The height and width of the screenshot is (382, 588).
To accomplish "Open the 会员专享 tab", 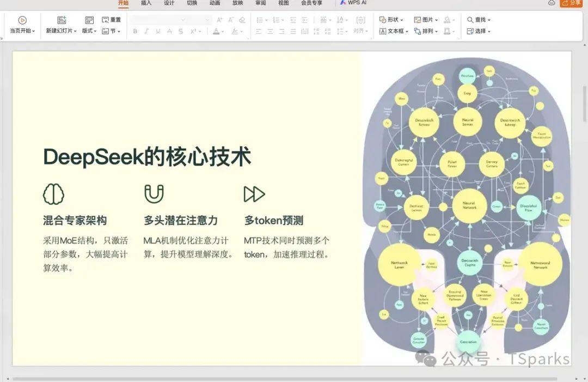I will click(x=311, y=3).
